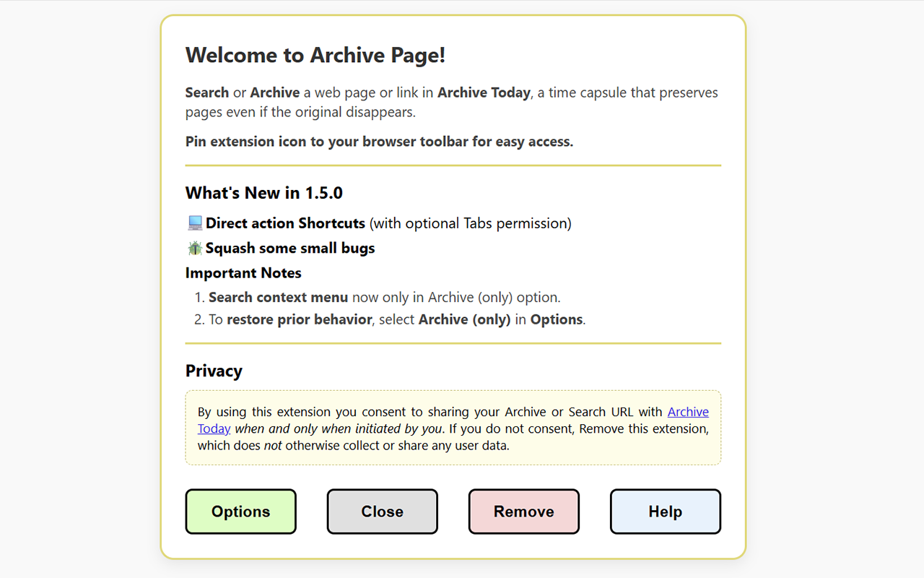The image size is (924, 578).
Task: Click the "Privacy" heading
Action: pos(214,371)
